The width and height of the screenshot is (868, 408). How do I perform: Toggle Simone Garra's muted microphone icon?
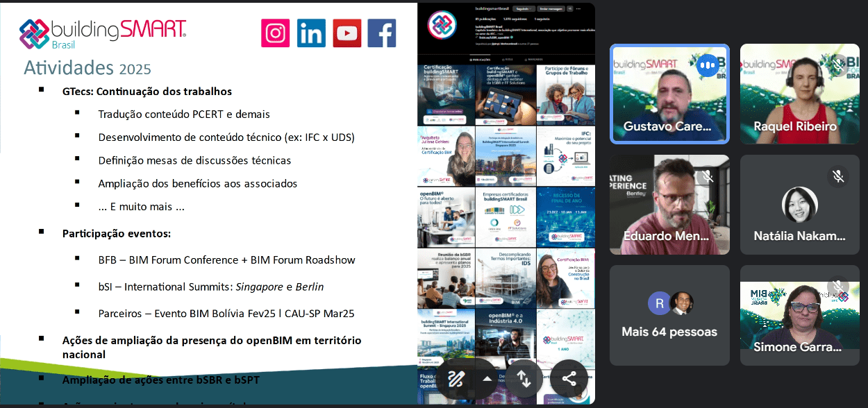838,287
